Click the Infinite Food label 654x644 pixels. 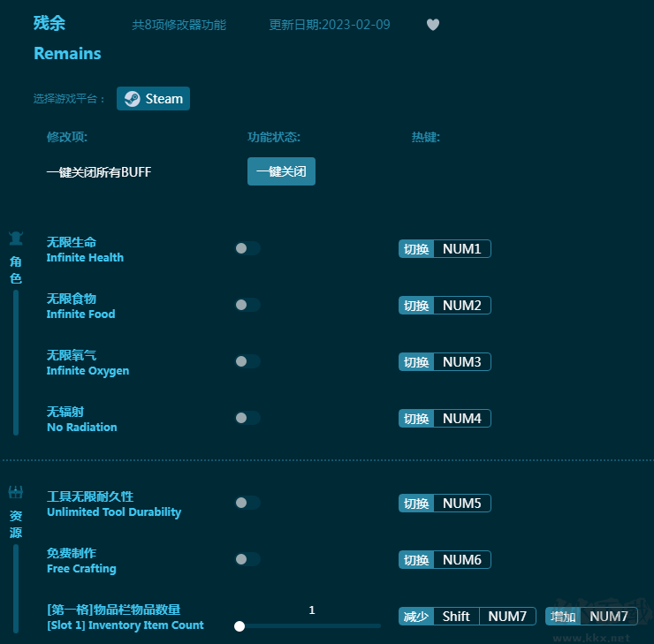click(x=80, y=314)
